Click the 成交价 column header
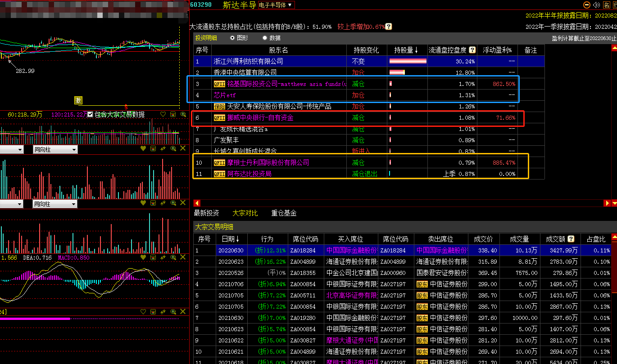This screenshot has height=364, width=617. pos(484,239)
